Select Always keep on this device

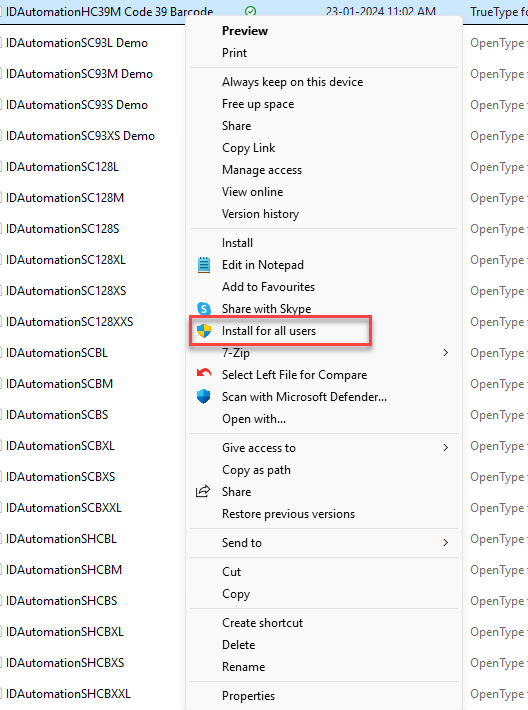click(293, 82)
